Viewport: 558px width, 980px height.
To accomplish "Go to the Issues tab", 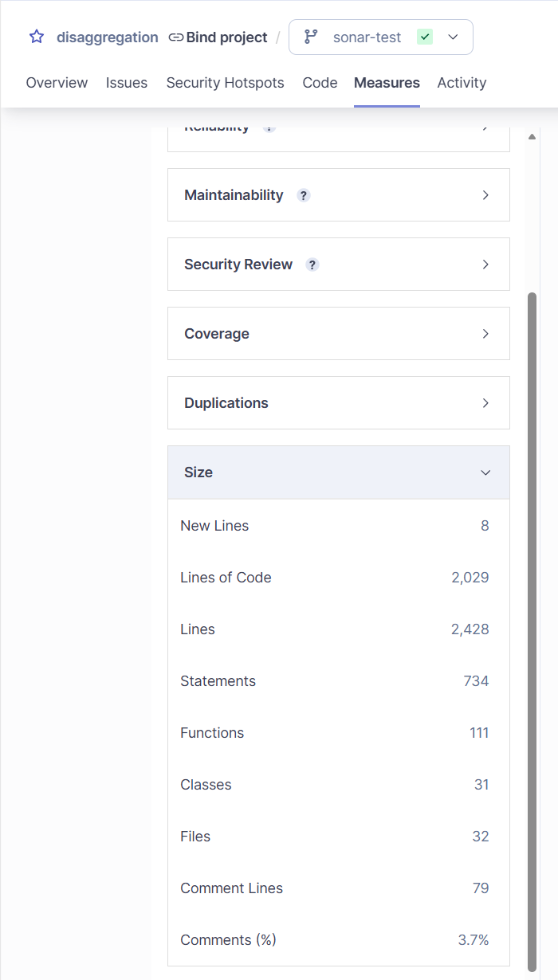I will click(x=127, y=83).
